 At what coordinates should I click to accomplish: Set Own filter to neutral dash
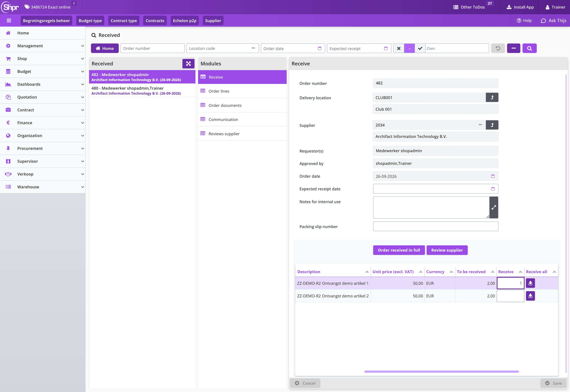(x=409, y=48)
